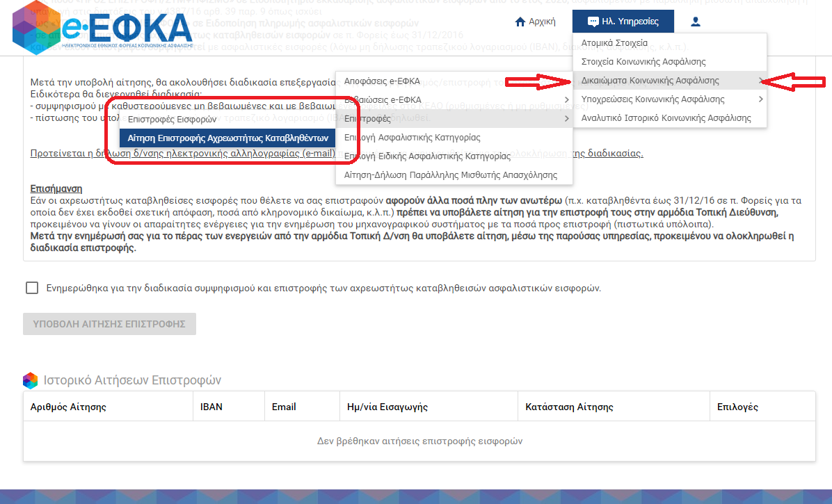The image size is (832, 504).
Task: Open the user profile icon
Action: (x=695, y=22)
